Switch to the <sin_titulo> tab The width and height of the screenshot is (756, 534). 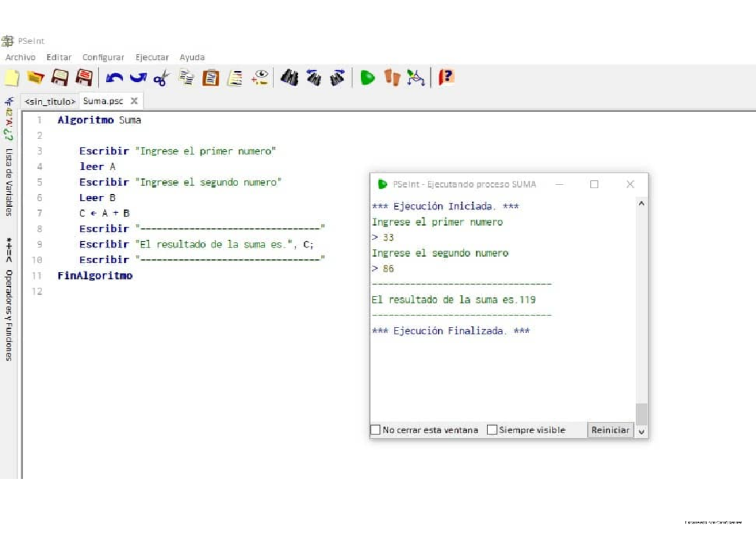click(50, 101)
